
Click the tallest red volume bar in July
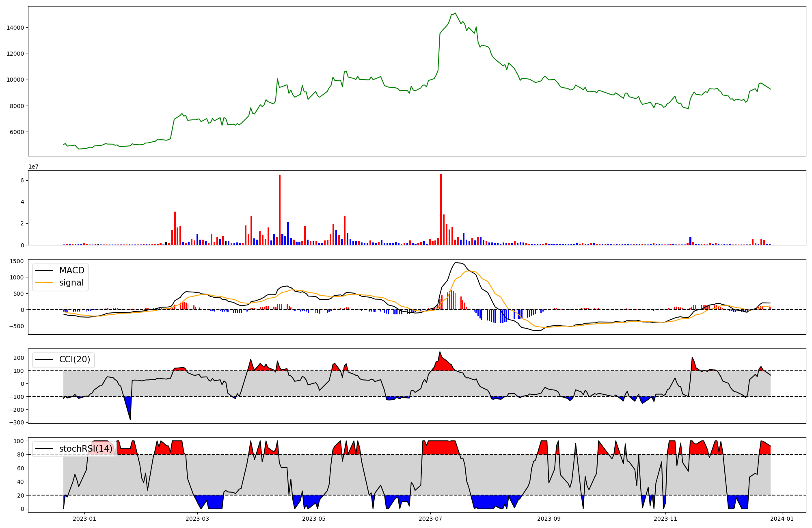tap(441, 209)
